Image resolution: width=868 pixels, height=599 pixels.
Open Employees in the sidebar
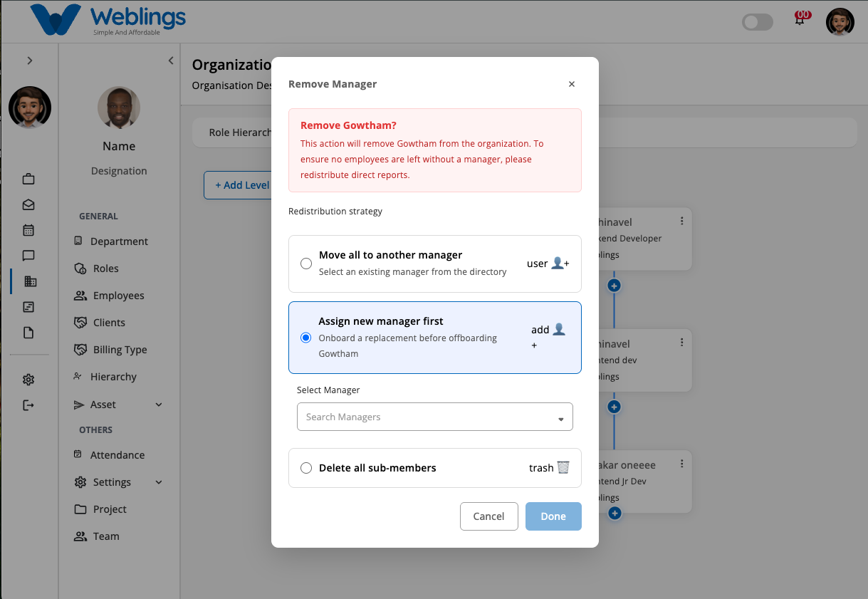pyautogui.click(x=109, y=296)
